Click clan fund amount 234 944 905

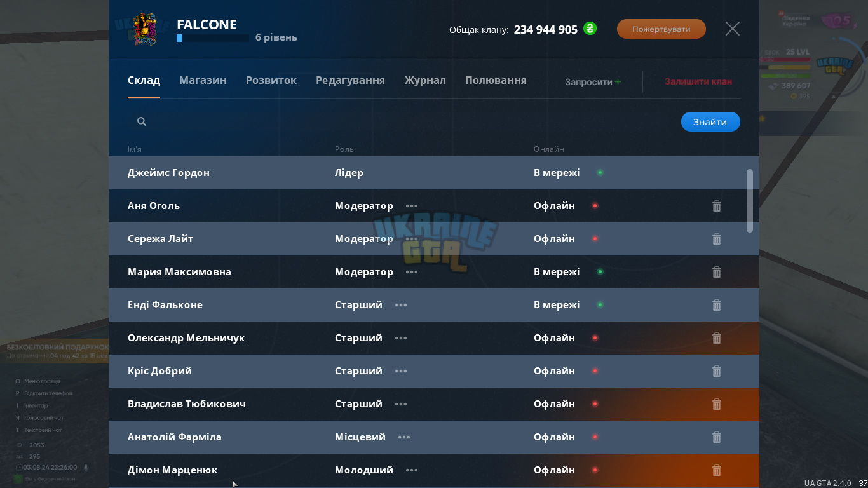546,29
